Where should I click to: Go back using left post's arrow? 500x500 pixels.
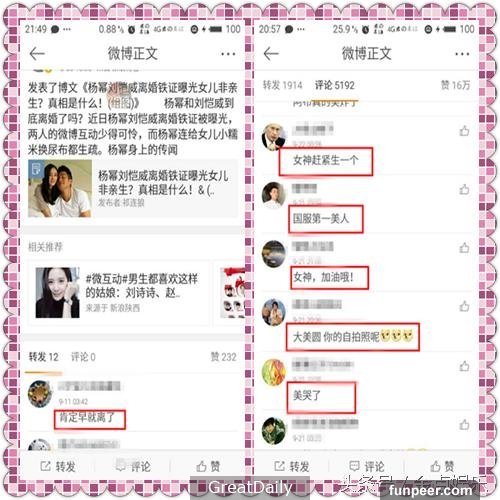37,54
